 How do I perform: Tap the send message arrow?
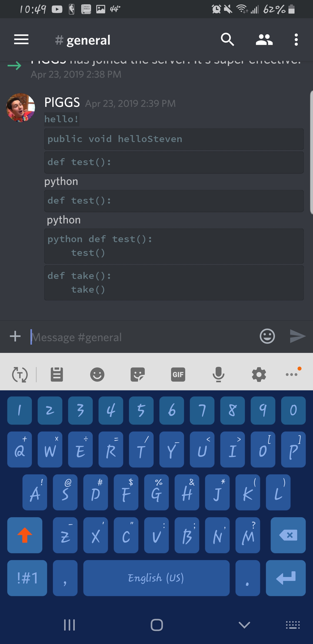pyautogui.click(x=298, y=336)
